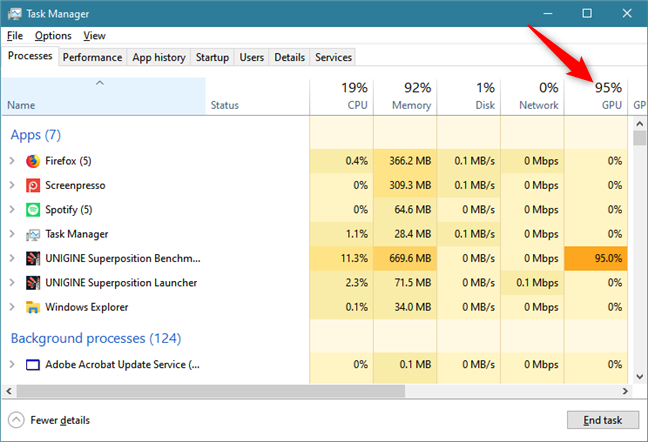Click the 11.3% CPU cell
The image size is (648, 442).
click(341, 258)
